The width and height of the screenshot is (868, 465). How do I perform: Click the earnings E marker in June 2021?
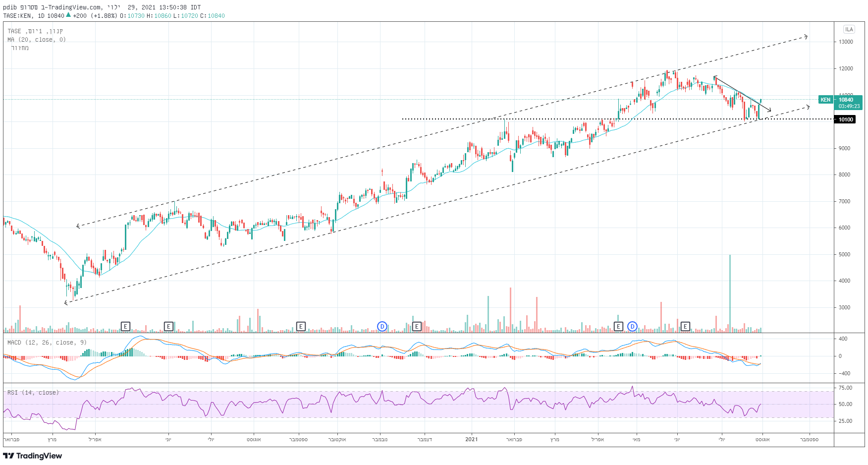point(685,326)
